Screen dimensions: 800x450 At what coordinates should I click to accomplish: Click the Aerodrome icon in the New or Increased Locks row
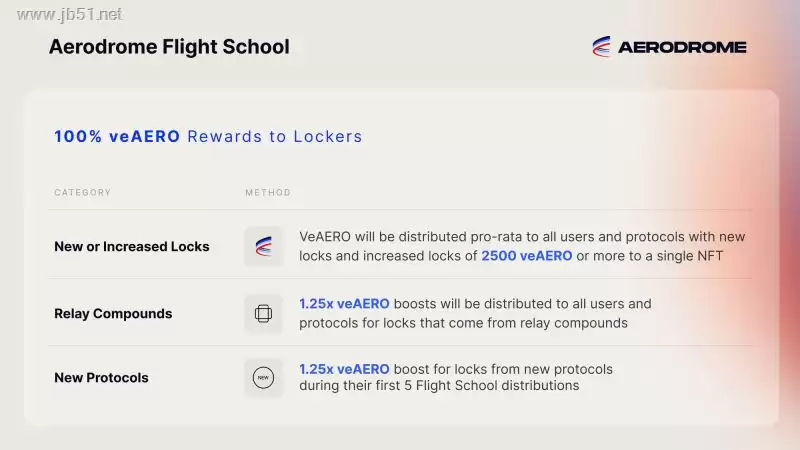pos(264,246)
